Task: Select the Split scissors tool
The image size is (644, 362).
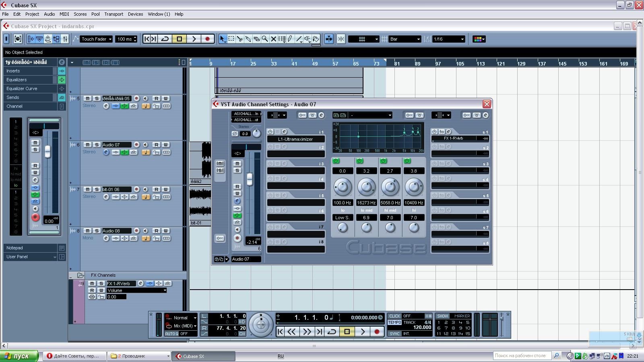Action: [239, 39]
